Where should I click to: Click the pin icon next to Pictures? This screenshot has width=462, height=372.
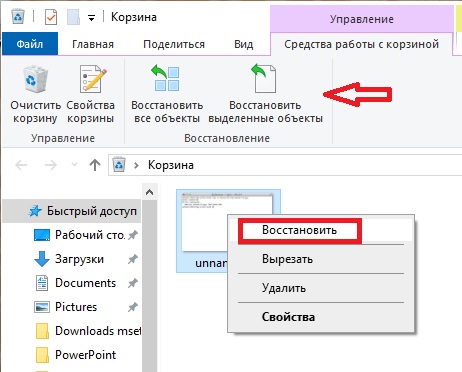point(133,307)
